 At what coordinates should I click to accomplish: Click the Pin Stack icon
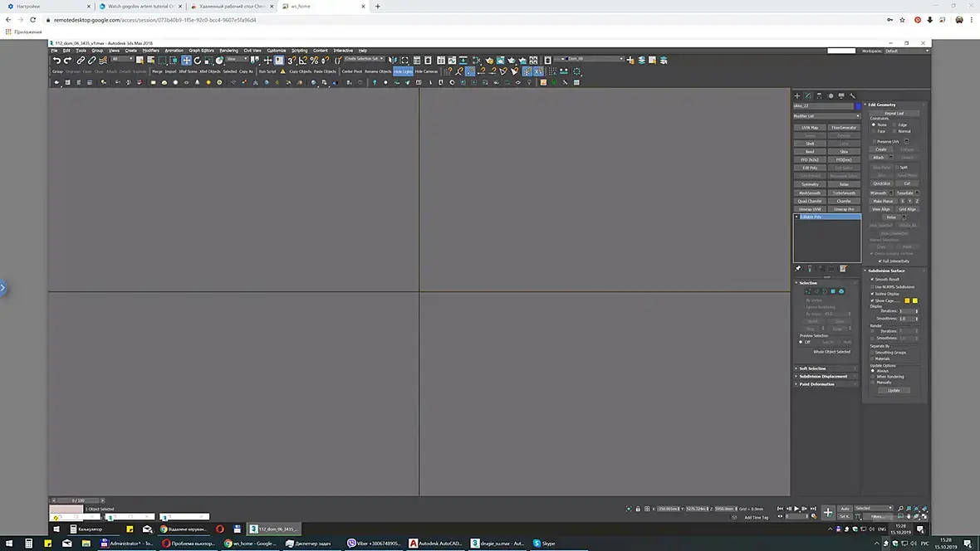pyautogui.click(x=798, y=269)
